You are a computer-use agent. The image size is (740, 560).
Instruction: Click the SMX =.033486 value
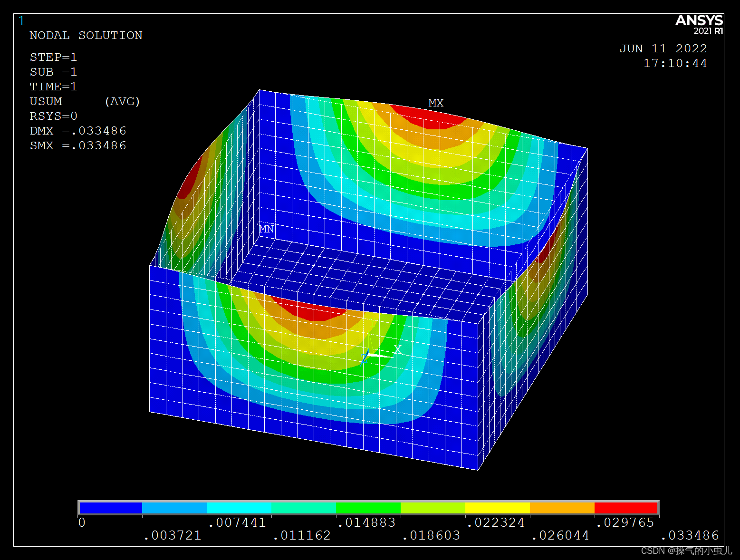pyautogui.click(x=78, y=146)
